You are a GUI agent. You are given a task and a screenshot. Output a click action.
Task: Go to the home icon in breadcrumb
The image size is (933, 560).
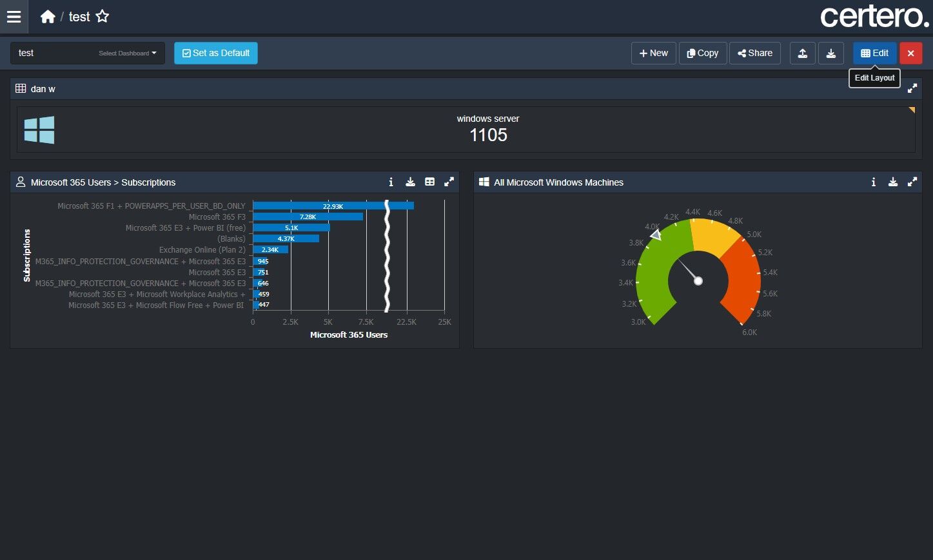[x=48, y=17]
